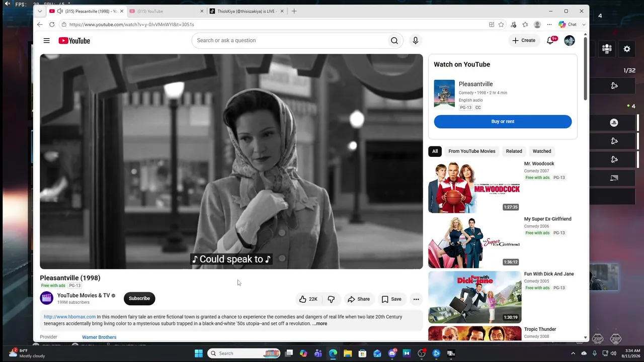Open Discord from the taskbar
Viewport: 644px width, 362px height.
tap(392, 353)
